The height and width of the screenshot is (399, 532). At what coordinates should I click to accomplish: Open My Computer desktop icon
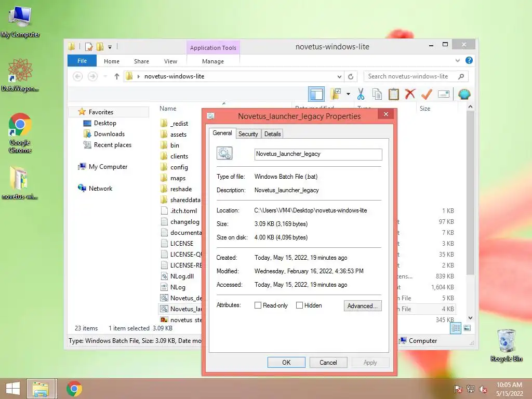click(x=20, y=22)
